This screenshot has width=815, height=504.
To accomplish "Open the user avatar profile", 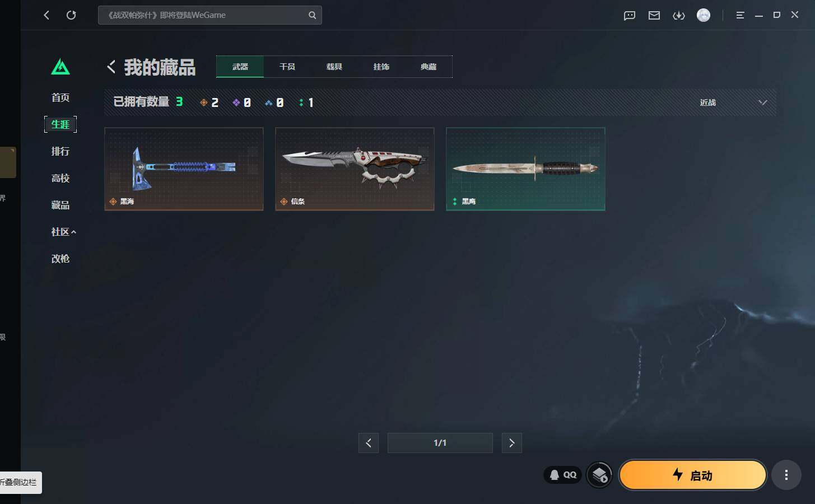I will [704, 15].
